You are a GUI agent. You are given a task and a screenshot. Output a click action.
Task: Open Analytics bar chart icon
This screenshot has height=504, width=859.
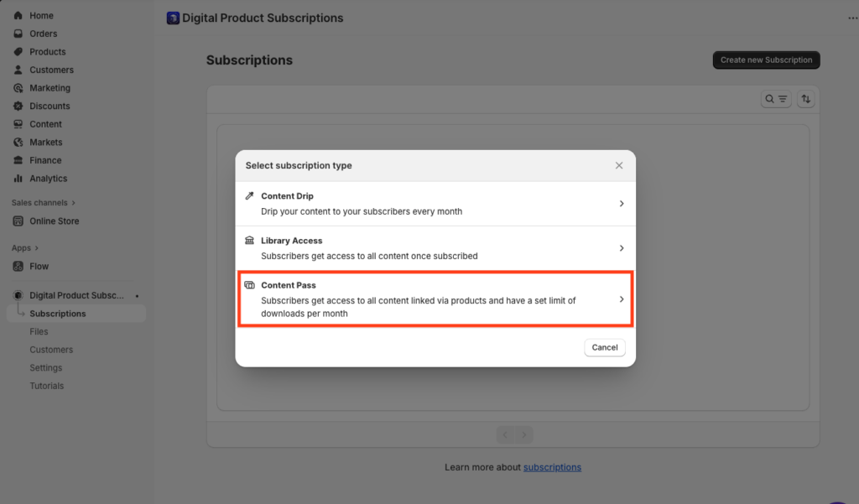tap(18, 178)
